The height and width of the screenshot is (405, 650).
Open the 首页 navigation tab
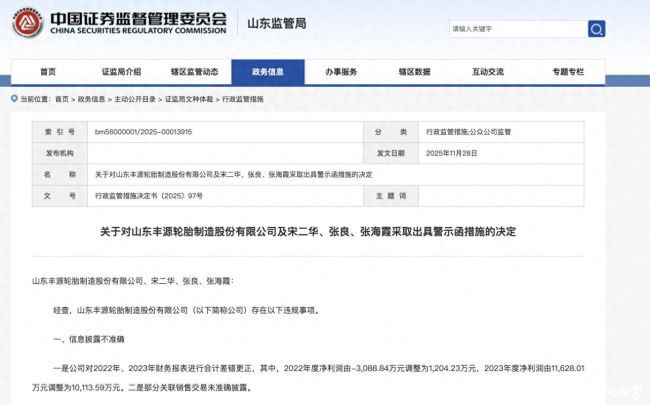point(48,72)
